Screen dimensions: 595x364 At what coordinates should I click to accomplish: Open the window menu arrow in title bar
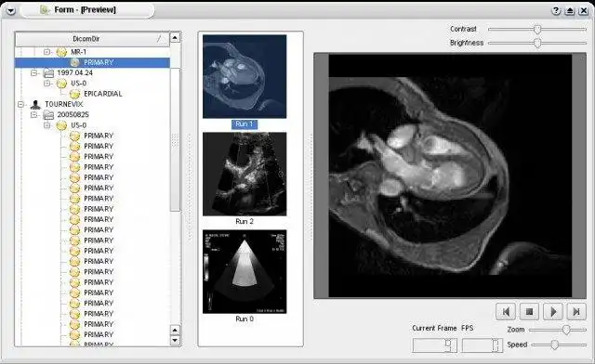[x=10, y=10]
